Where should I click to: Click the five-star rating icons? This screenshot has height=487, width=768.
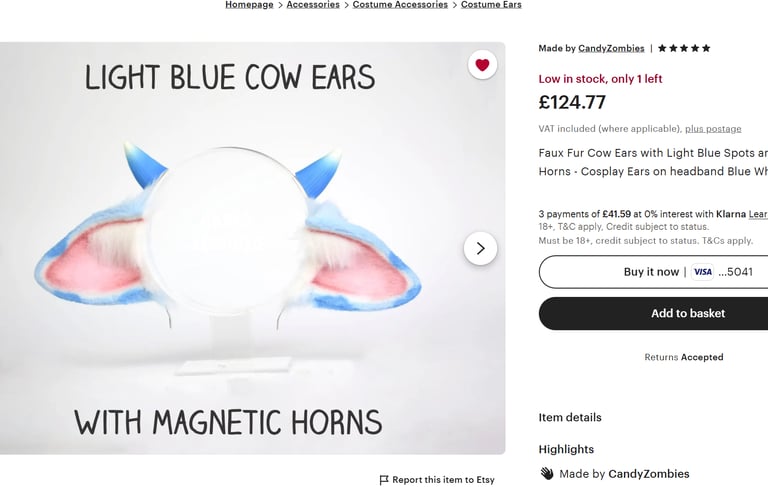(x=684, y=48)
